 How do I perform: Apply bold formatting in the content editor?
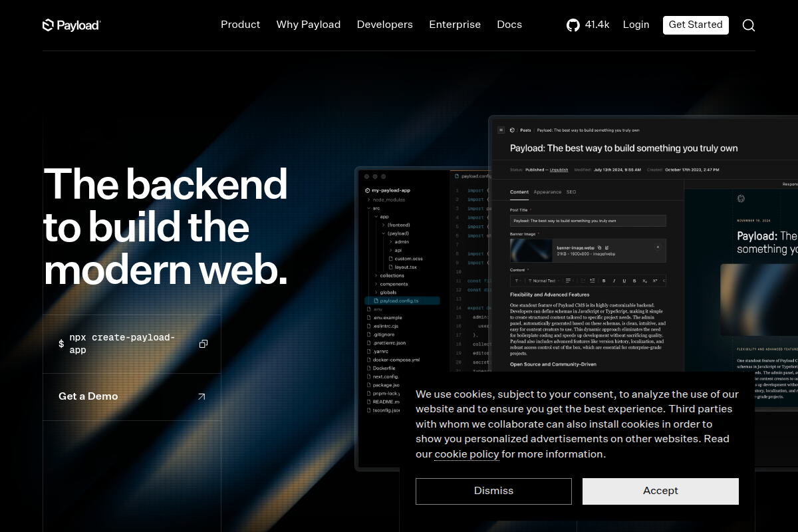pyautogui.click(x=604, y=281)
